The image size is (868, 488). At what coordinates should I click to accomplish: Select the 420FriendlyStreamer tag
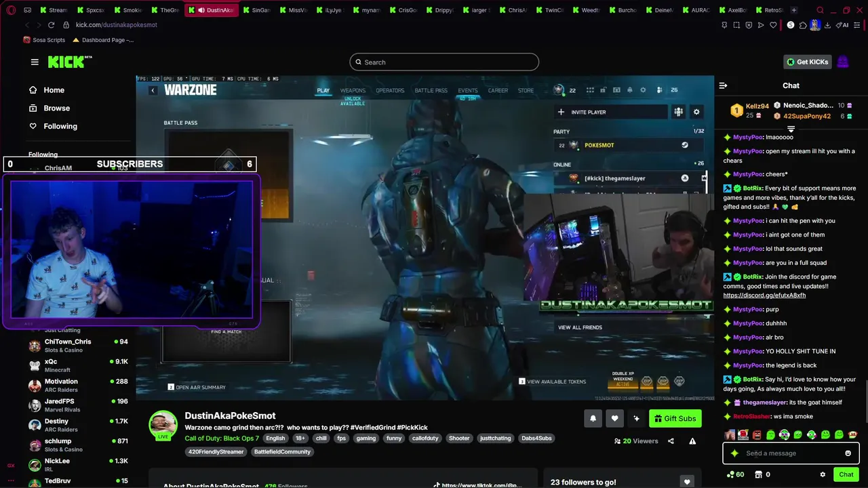pyautogui.click(x=216, y=452)
